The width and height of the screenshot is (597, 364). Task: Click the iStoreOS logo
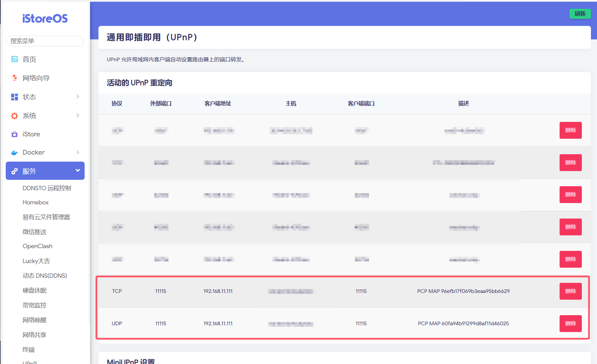click(45, 19)
